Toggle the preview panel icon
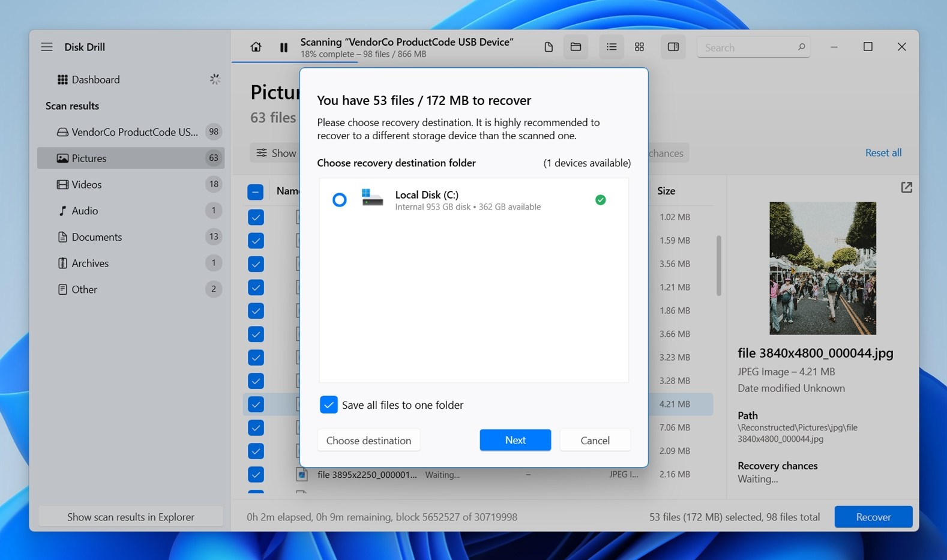The height and width of the screenshot is (560, 947). click(x=673, y=47)
